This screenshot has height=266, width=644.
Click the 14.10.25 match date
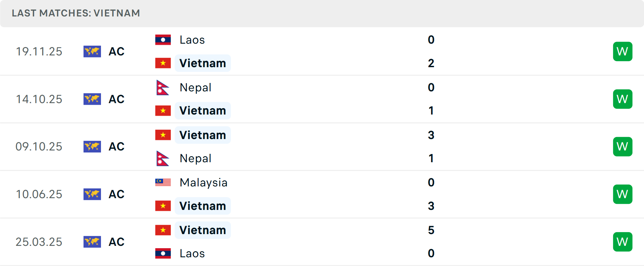[39, 99]
